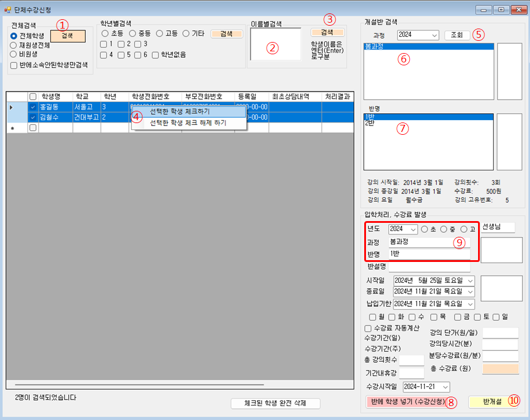Image resolution: width=530 pixels, height=420 pixels.
Task: Select the 재원생전체 radio option
Action: pos(15,45)
